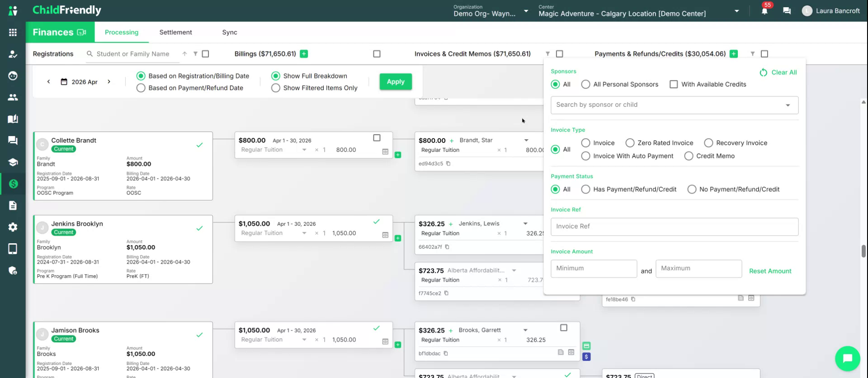Open the apps grid icon in the sidebar
The height and width of the screenshot is (378, 868).
(x=13, y=32)
